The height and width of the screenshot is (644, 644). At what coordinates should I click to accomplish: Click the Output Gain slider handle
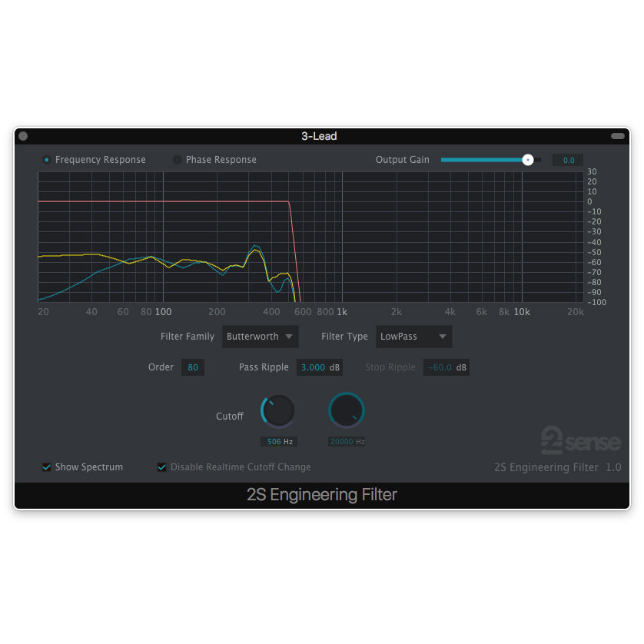[x=528, y=160]
